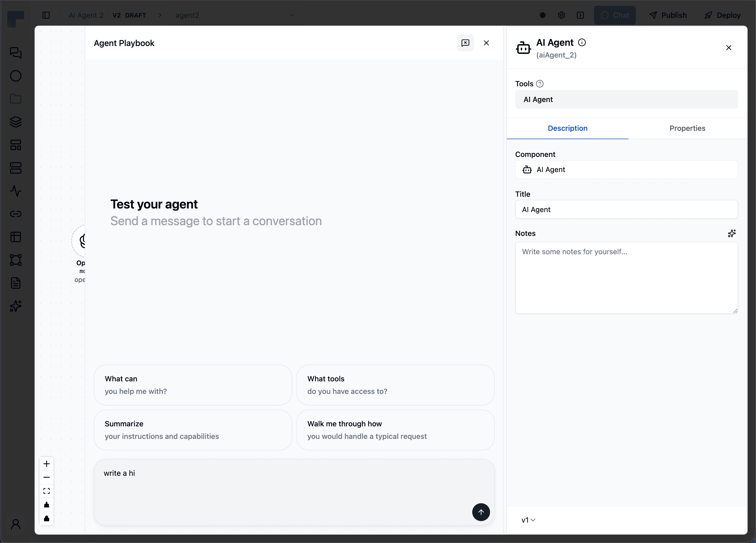Switch to the Properties tab
Screen dimensions: 756x543
687,128
